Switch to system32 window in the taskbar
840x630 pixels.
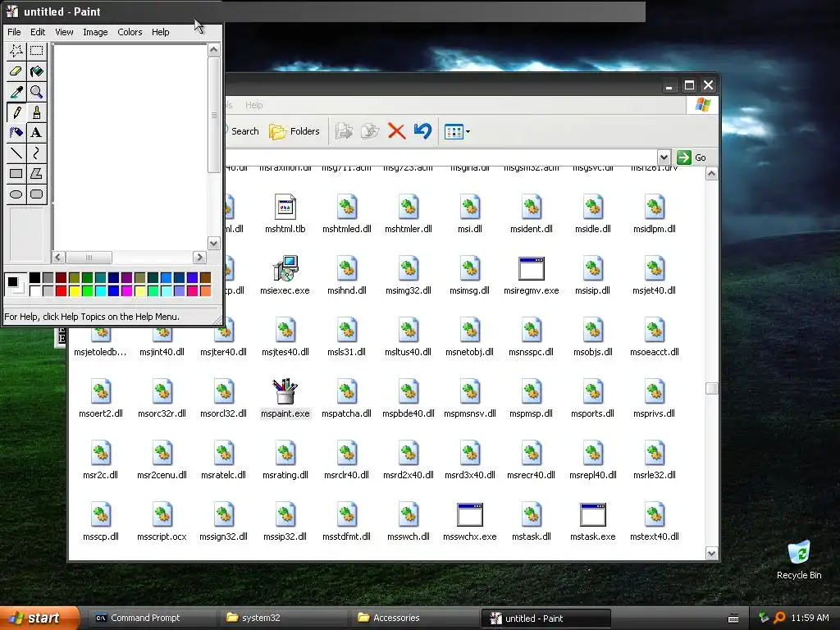(282, 618)
